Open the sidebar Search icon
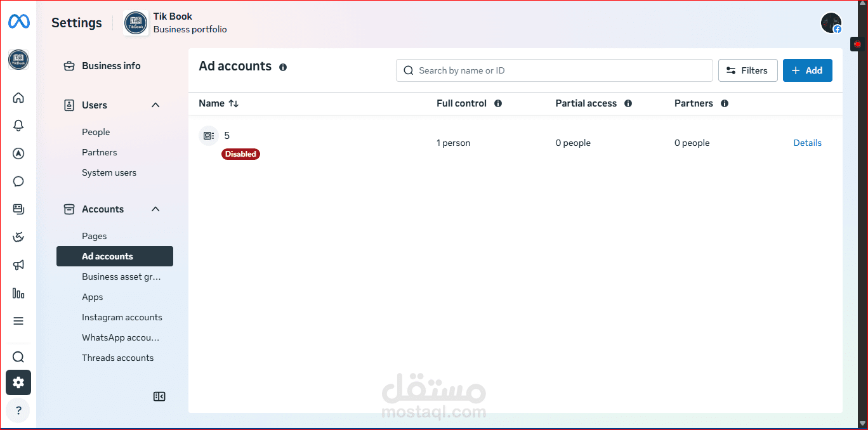Screen dimensions: 868x430 pyautogui.click(x=18, y=356)
